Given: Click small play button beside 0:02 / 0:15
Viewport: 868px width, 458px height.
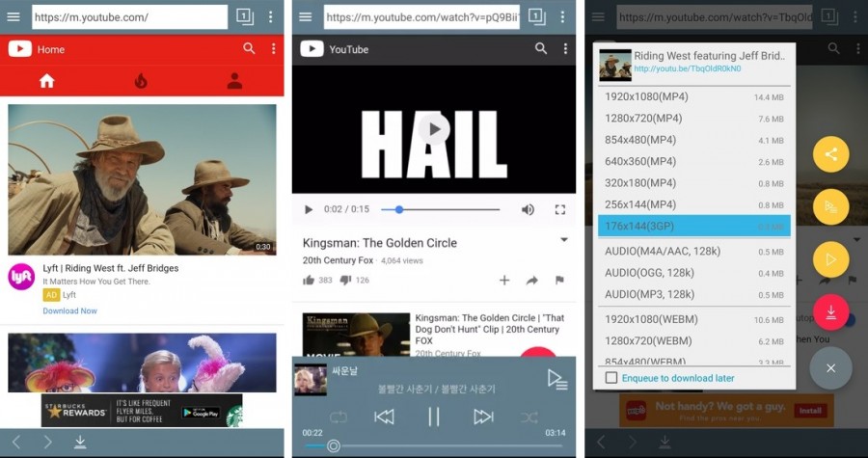Looking at the screenshot, I should (x=309, y=209).
